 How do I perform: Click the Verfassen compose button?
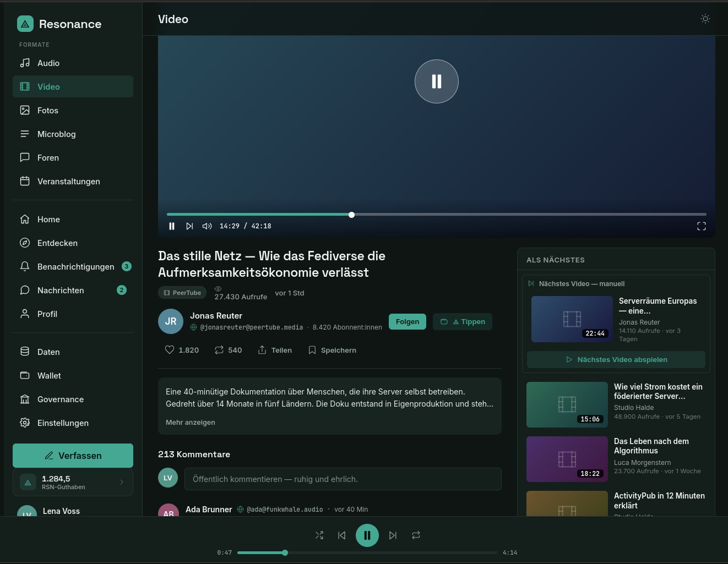point(73,456)
